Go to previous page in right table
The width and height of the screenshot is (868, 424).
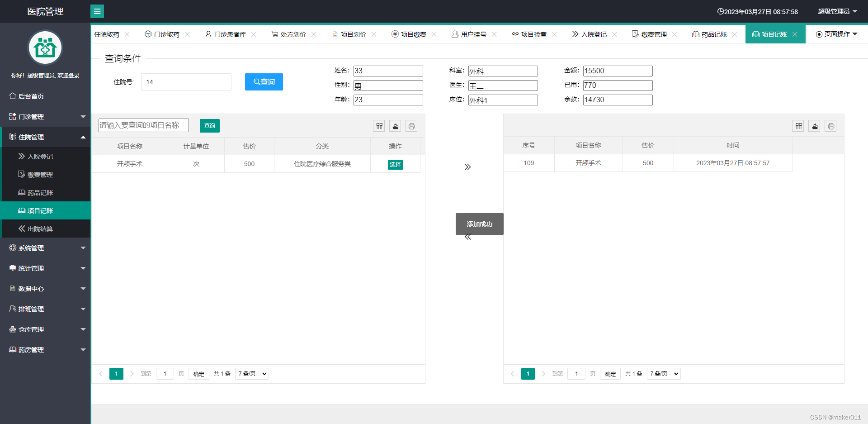click(x=512, y=374)
